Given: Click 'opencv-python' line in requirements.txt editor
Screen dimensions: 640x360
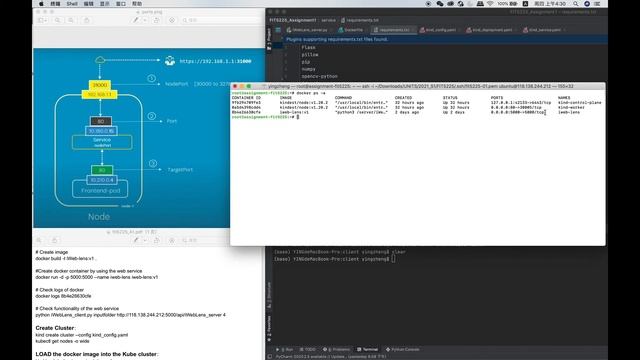Looking at the screenshot, I should pos(319,76).
